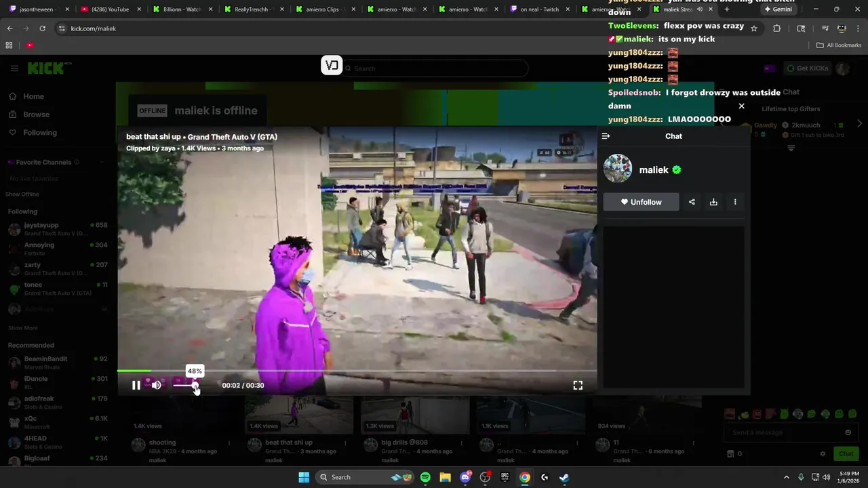Viewport: 868px width, 488px height.
Task: Open File Explorer from the taskbar
Action: point(445,477)
